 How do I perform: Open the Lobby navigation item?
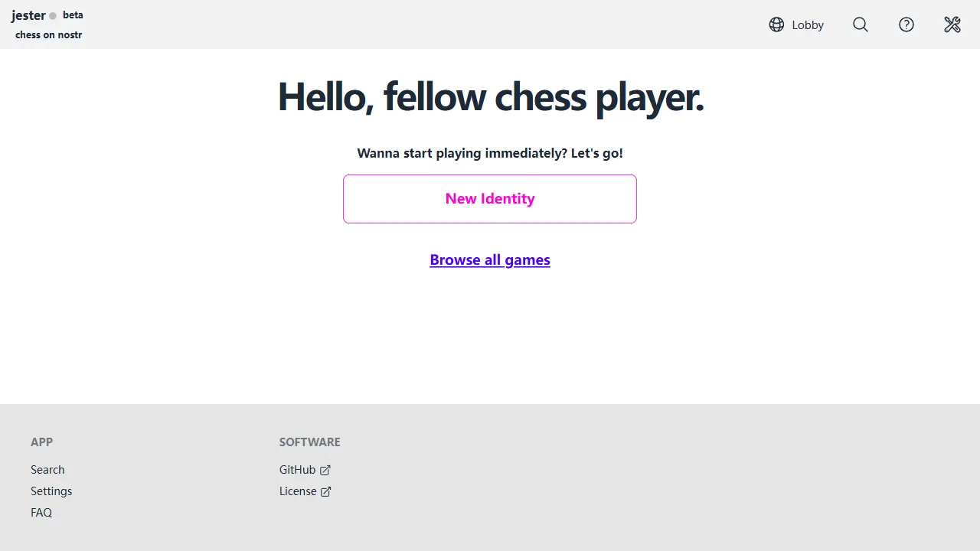(x=796, y=24)
